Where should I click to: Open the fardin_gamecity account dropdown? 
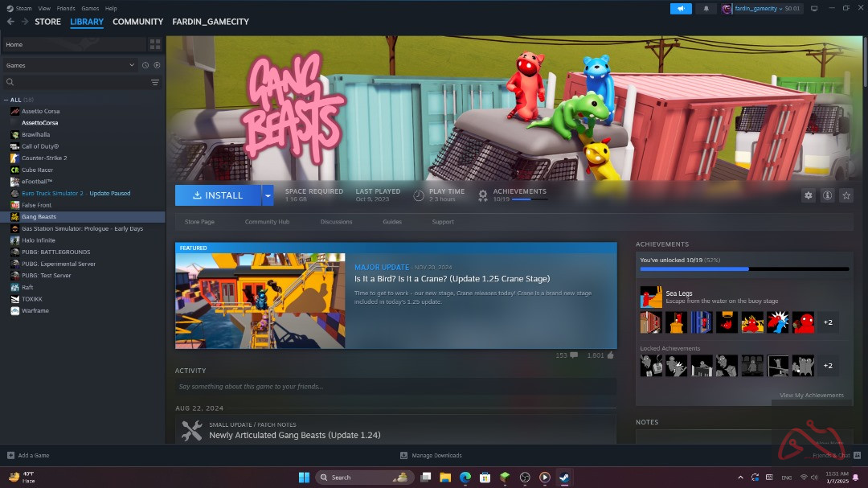759,8
